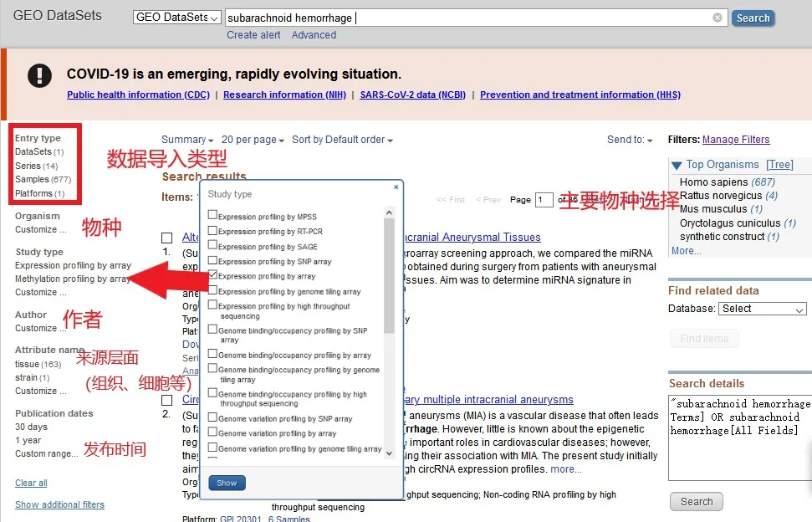Select the Find related data Database dropdown
This screenshot has height=522, width=812.
762,309
